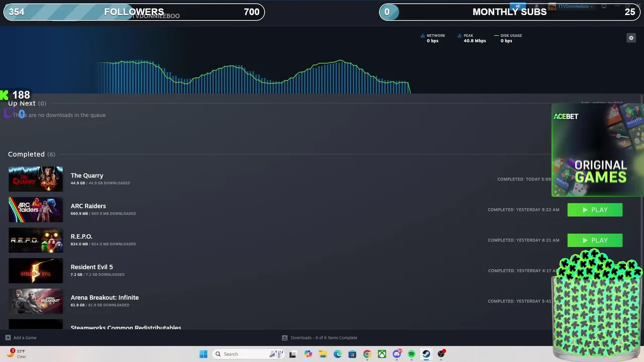
Task: Click the "Up Next" section header
Action: point(27,103)
